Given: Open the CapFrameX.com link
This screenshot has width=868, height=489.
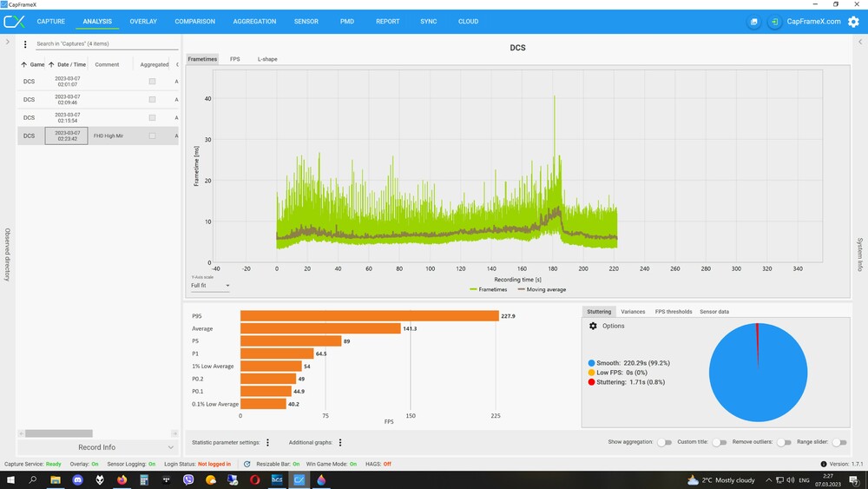Looking at the screenshot, I should point(814,22).
